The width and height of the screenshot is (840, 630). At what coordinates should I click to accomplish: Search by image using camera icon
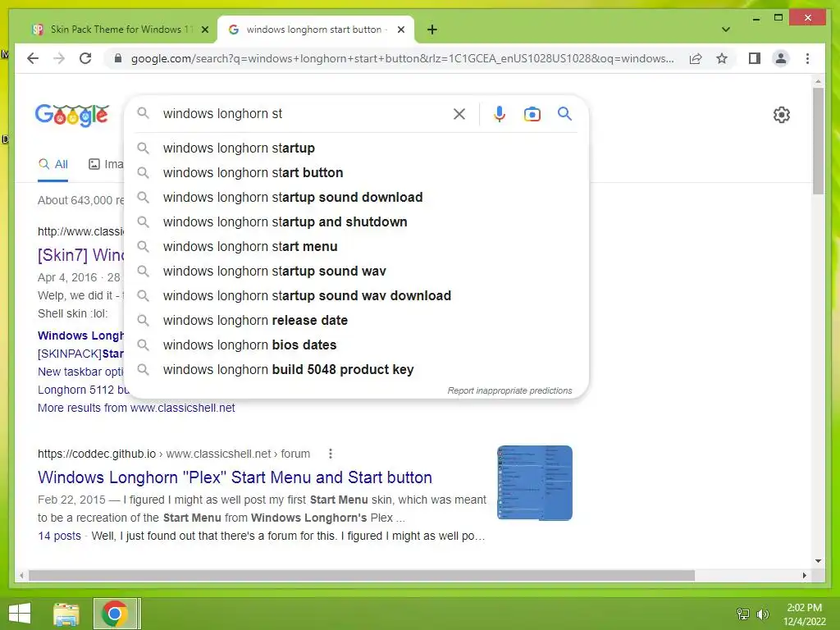tap(532, 113)
